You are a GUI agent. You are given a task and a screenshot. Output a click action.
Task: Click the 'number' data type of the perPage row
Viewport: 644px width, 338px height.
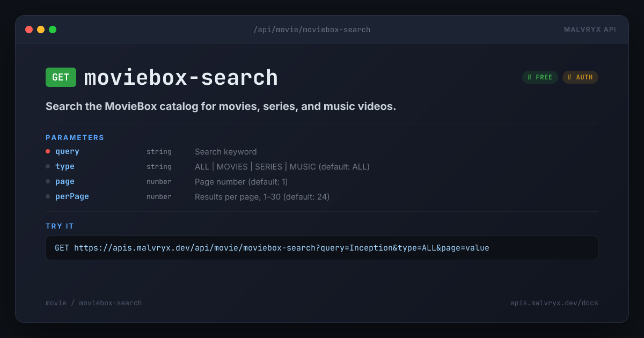point(159,197)
